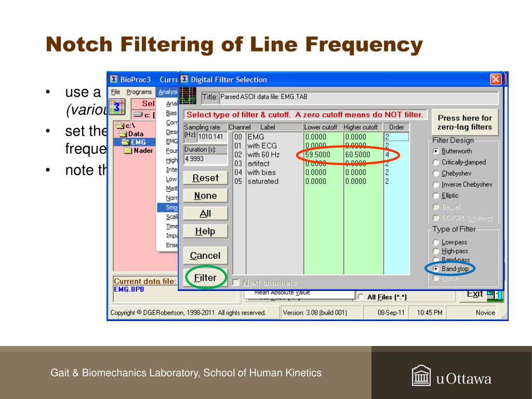Select the Butterworth filter design
The image size is (532, 399).
[x=436, y=151]
